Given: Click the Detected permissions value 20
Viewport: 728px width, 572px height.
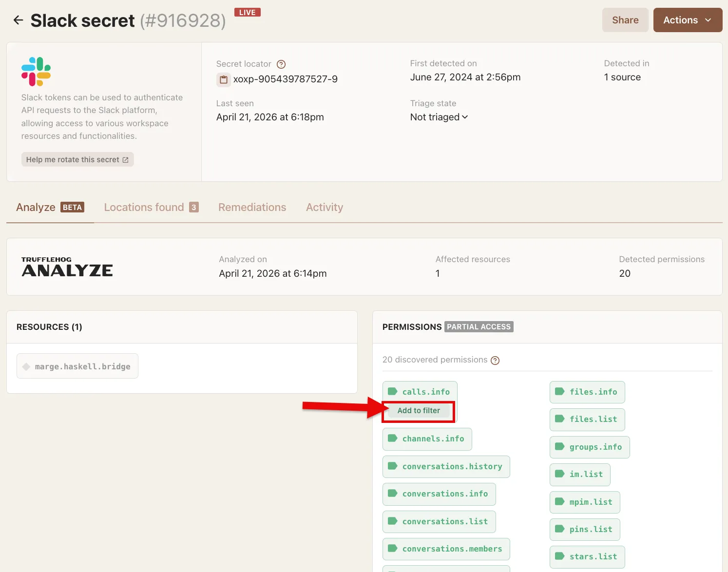Looking at the screenshot, I should (625, 273).
